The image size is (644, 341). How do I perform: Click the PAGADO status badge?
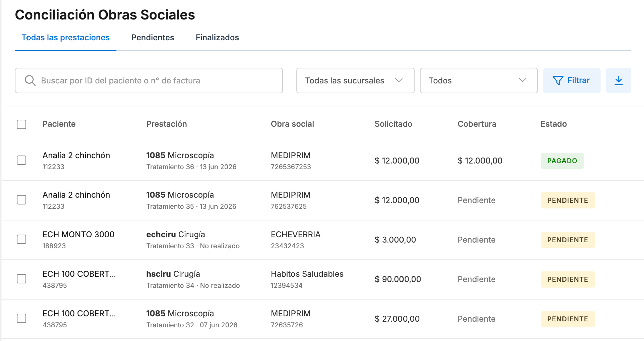click(562, 161)
